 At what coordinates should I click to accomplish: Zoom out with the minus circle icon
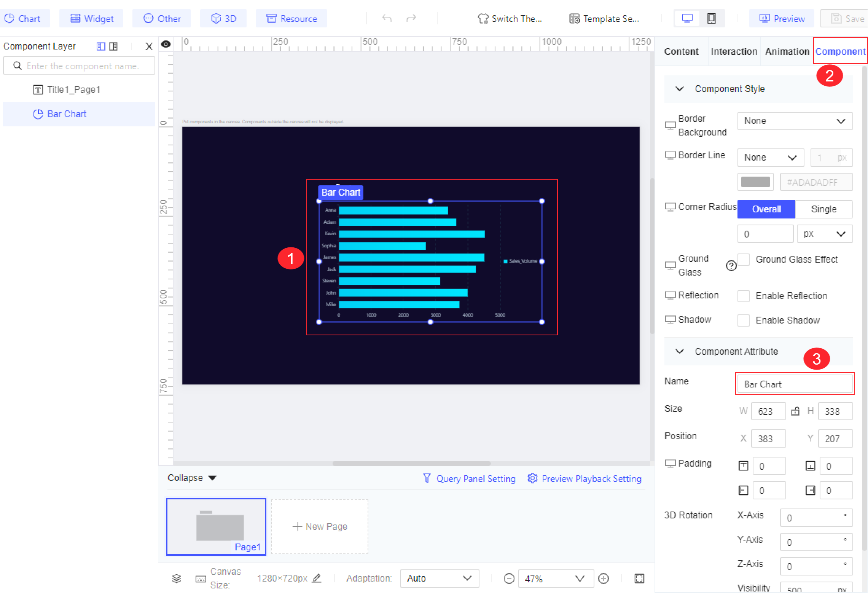[509, 579]
